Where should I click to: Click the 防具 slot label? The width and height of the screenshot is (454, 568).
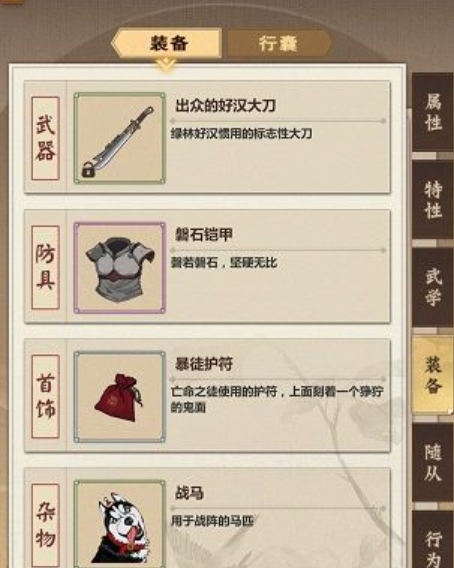click(45, 267)
